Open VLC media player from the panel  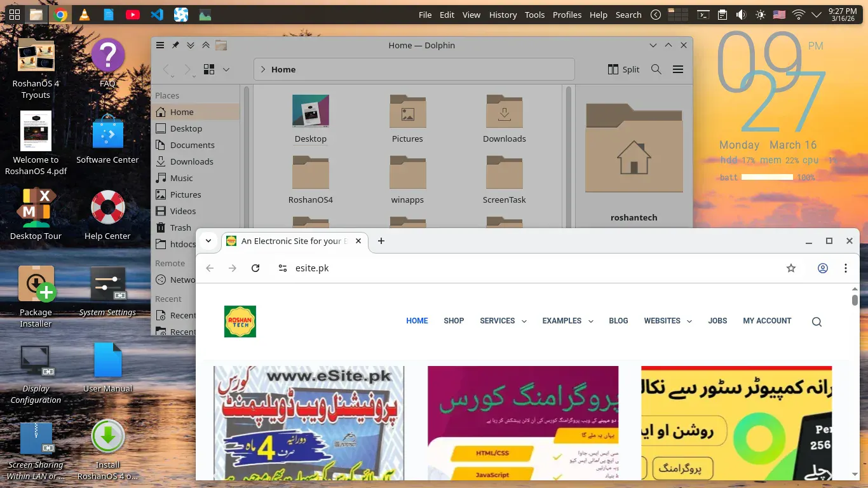84,15
